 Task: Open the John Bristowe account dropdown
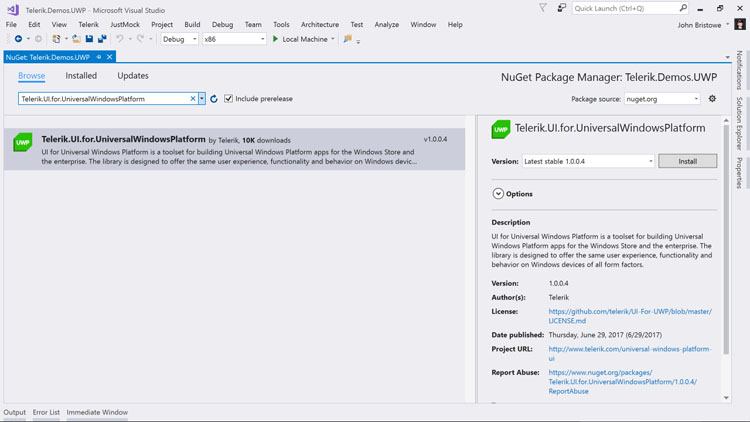(x=728, y=24)
